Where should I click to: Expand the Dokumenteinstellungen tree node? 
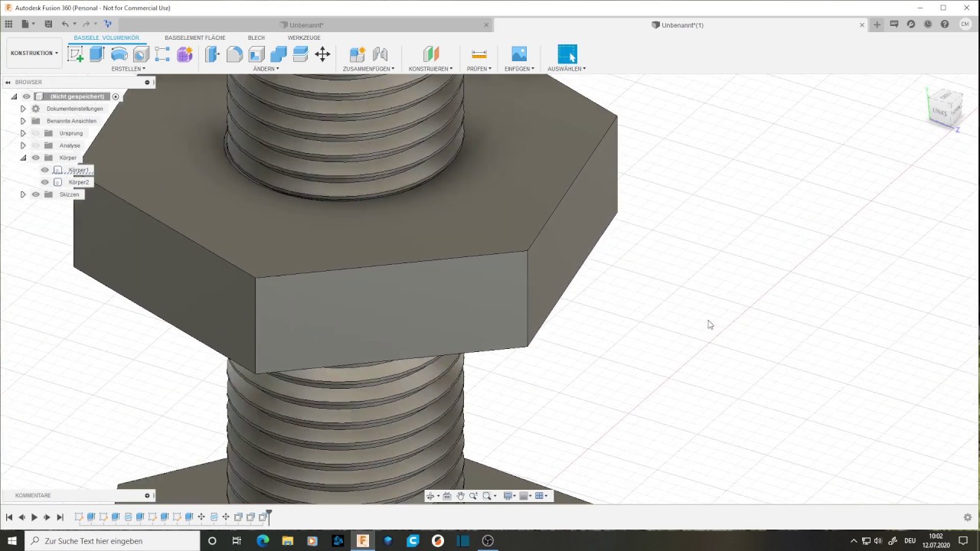[23, 109]
